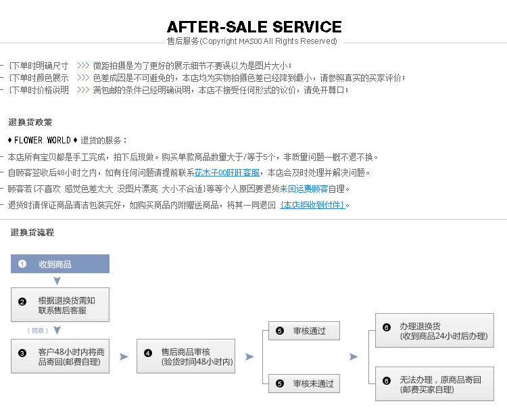Click the down arrow beside (同意)
507x420 pixels.
pos(57,331)
